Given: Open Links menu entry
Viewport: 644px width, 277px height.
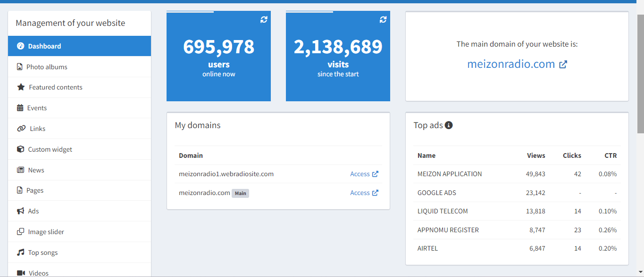Looking at the screenshot, I should [x=37, y=129].
